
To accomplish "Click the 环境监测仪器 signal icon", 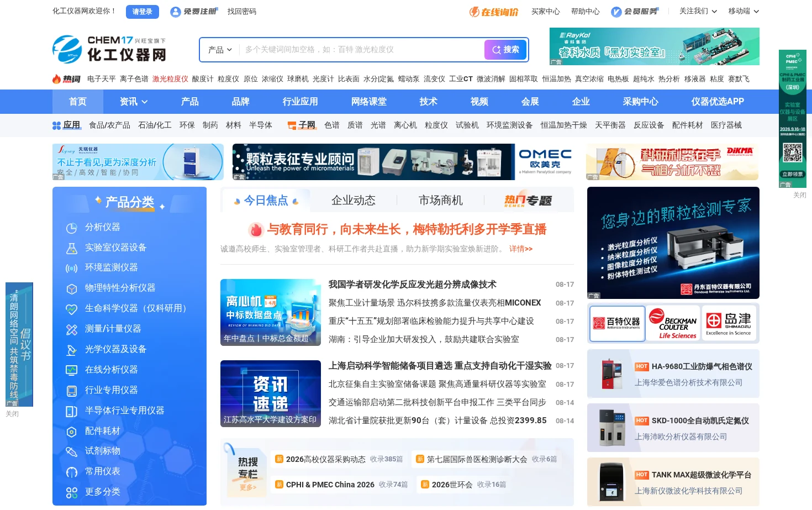I will click(72, 268).
